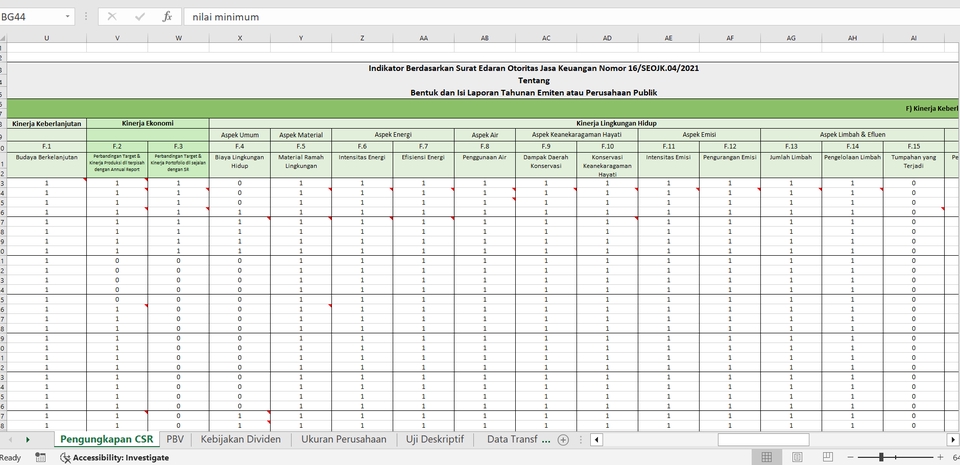Select column AE header

click(x=668, y=38)
